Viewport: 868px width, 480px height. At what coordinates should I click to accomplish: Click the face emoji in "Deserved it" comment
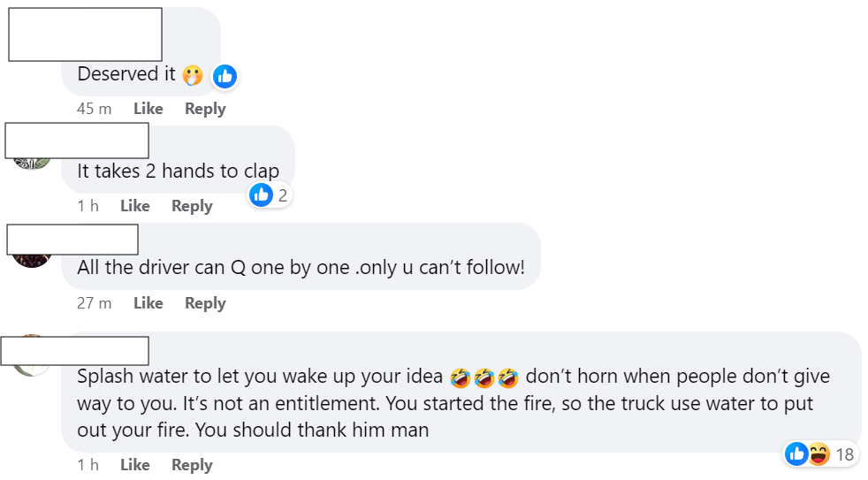(192, 76)
